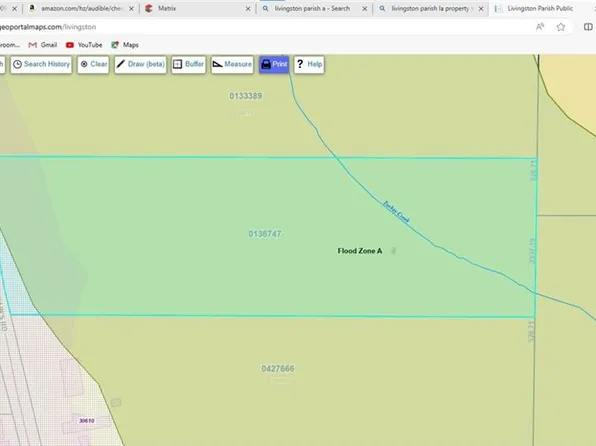Click parcel label 0136747
Image resolution: width=596 pixels, height=446 pixels.
[x=265, y=234]
